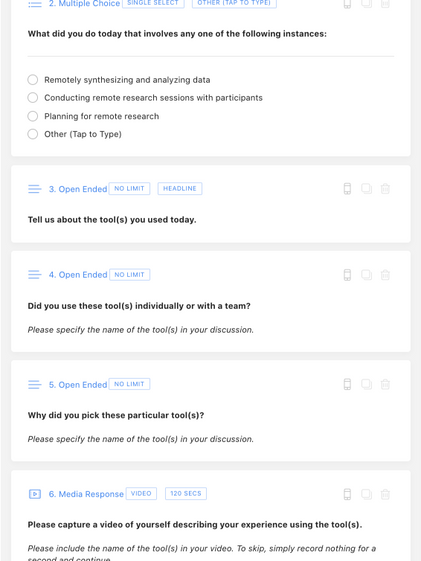Click the '6. Media Response' question title
Screen dimensions: 421x561
tap(86, 494)
